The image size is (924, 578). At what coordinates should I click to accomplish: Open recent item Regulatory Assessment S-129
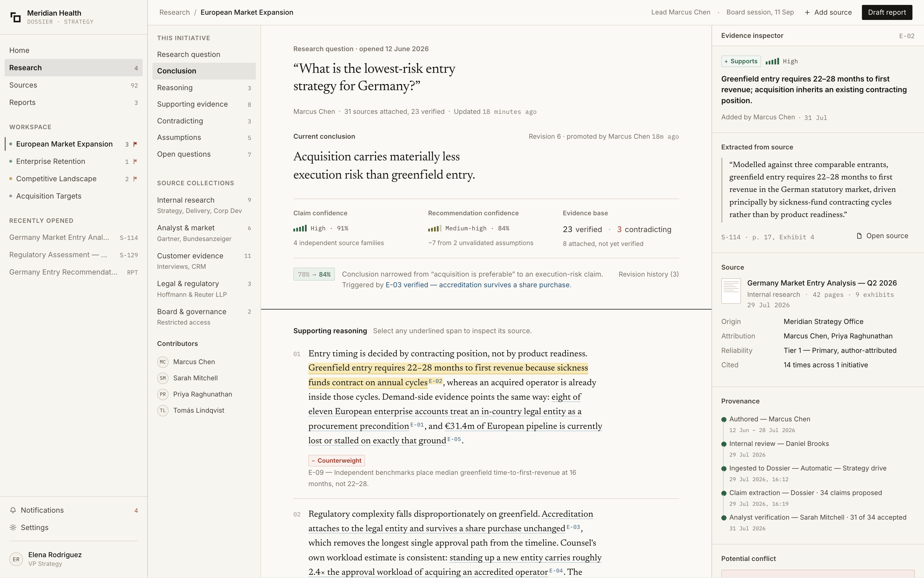(x=73, y=255)
